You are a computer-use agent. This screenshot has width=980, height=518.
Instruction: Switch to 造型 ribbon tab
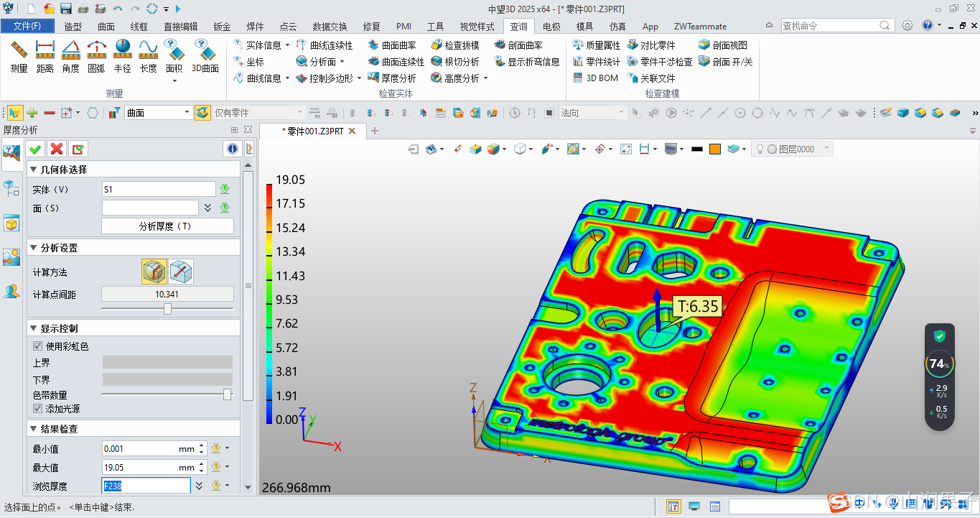[73, 27]
